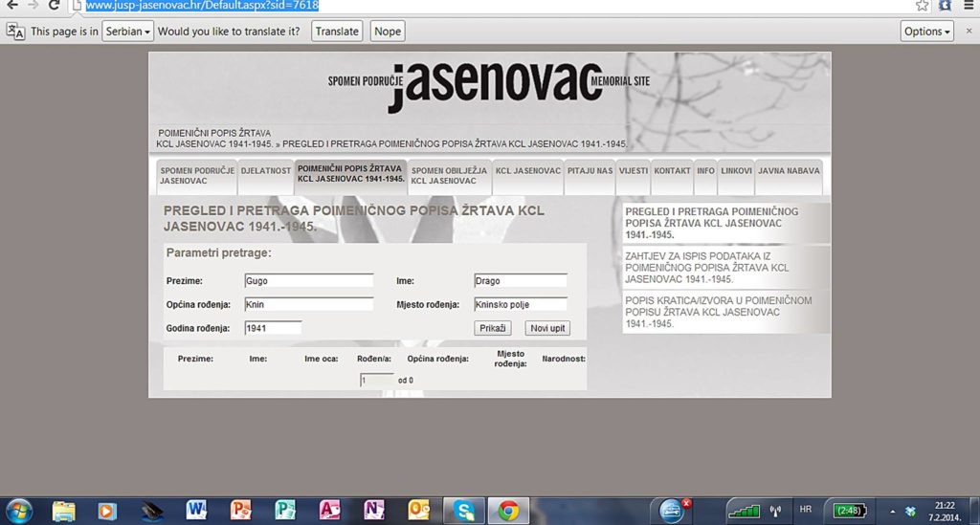Click the browser back arrow
This screenshot has height=525, width=980.
(x=11, y=5)
